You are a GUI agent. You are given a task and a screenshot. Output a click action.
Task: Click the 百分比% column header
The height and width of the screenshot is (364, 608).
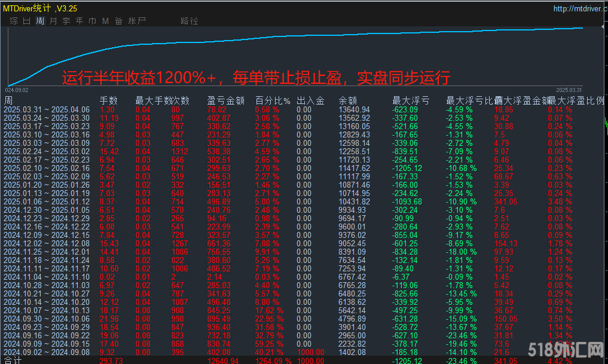[273, 100]
